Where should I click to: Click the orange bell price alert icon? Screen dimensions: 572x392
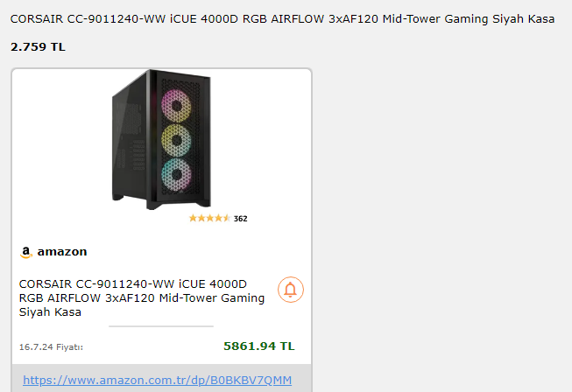[x=290, y=290]
